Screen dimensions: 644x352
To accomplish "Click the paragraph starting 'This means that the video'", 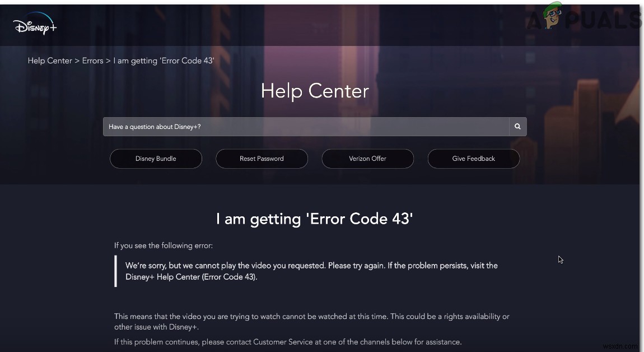I will click(x=312, y=322).
